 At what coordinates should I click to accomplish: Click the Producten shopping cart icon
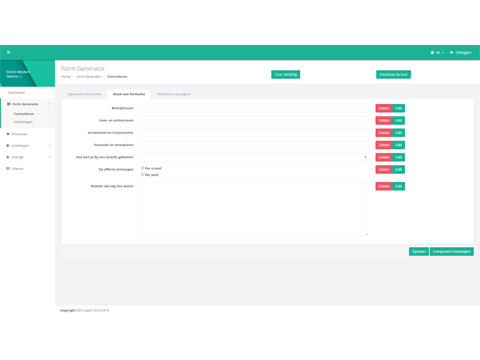(8, 134)
